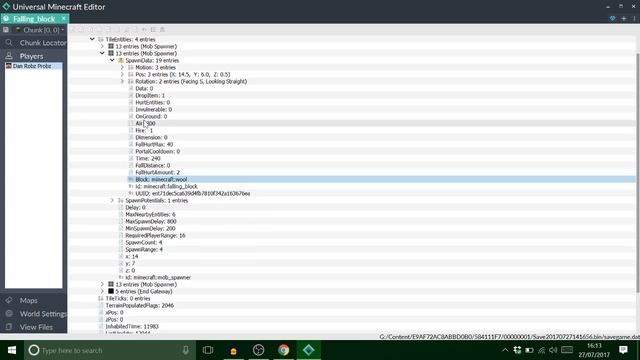
Task: Click the SpawnData compound tag icon
Action: point(121,60)
